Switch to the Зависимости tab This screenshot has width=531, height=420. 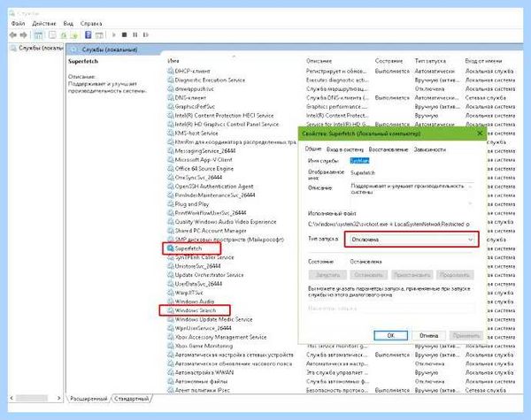point(430,149)
